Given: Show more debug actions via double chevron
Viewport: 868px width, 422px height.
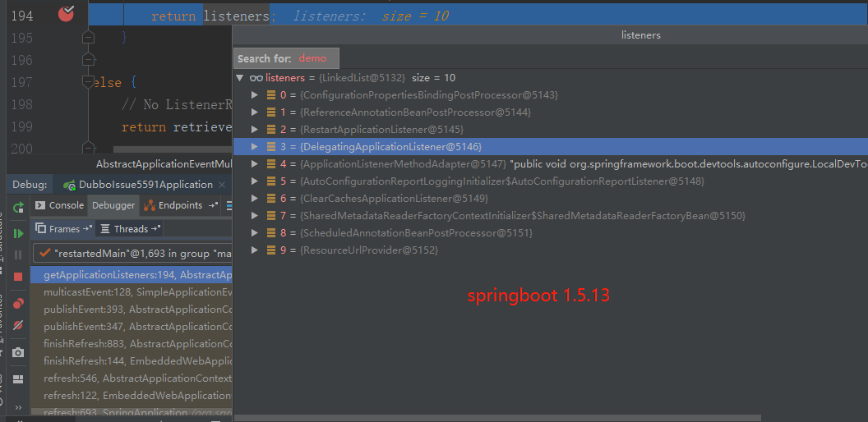Looking at the screenshot, I should (18, 407).
